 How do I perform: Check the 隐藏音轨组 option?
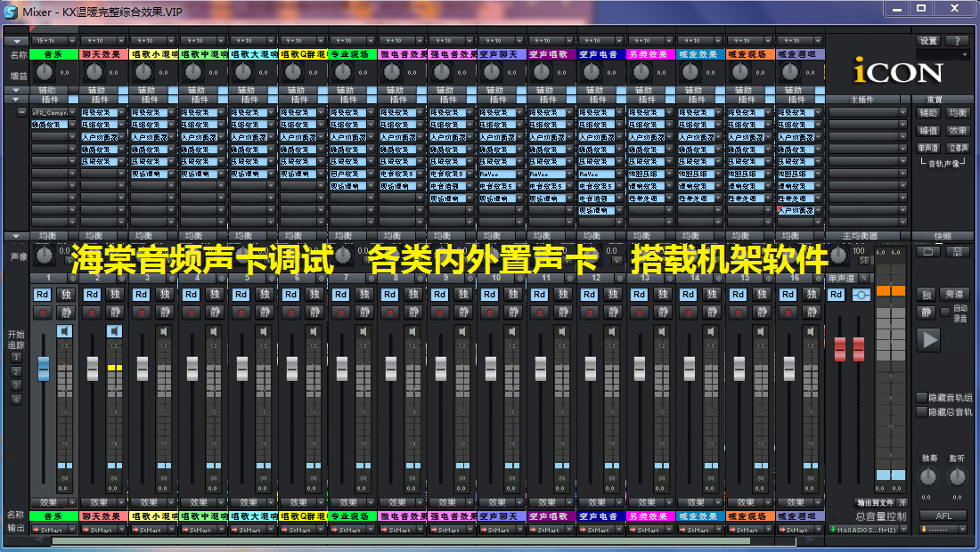921,397
